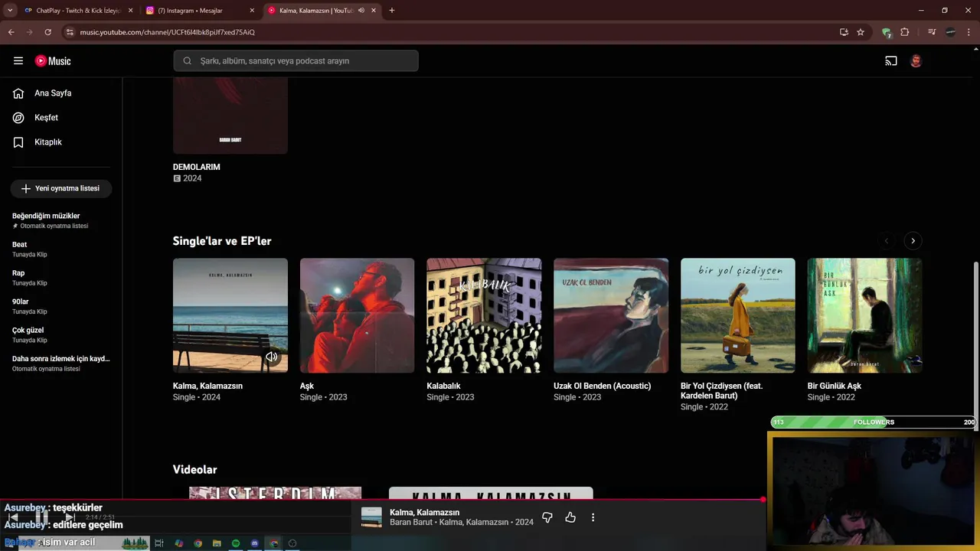The width and height of the screenshot is (980, 551).
Task: Open browser media controls icon
Action: (932, 32)
